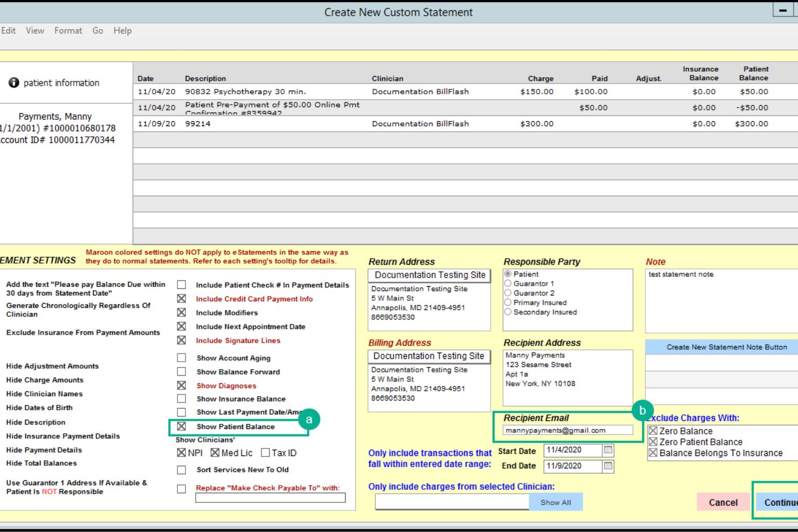Screen dimensions: 798x532
Task: Click the $300.00 charge amount
Action: point(536,123)
